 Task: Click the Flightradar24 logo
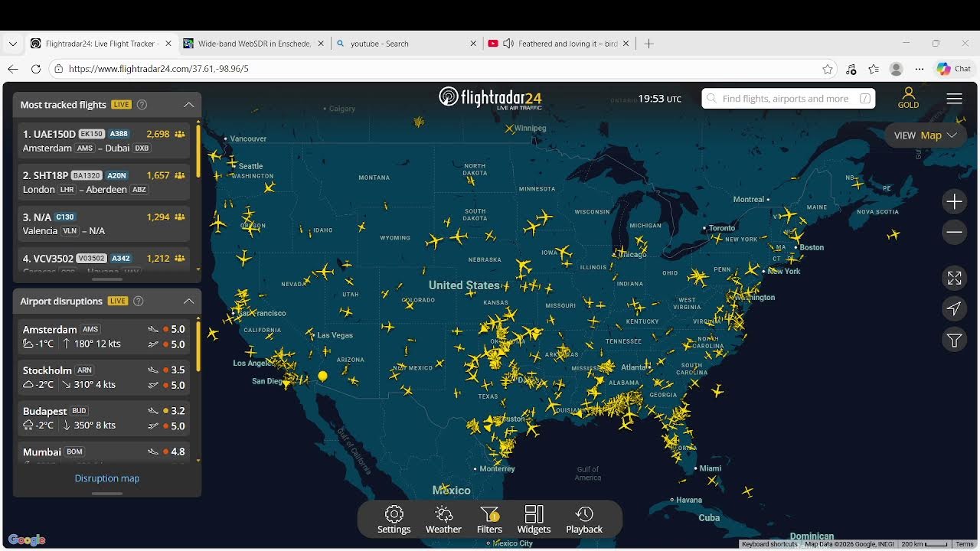click(490, 98)
